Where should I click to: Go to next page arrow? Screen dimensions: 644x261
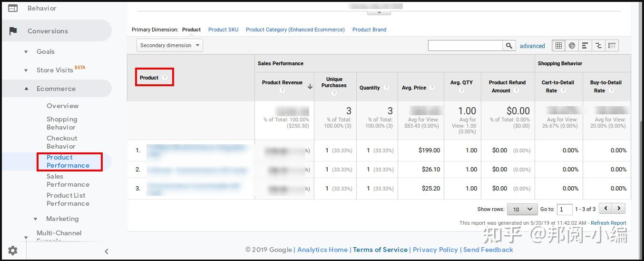(618, 209)
